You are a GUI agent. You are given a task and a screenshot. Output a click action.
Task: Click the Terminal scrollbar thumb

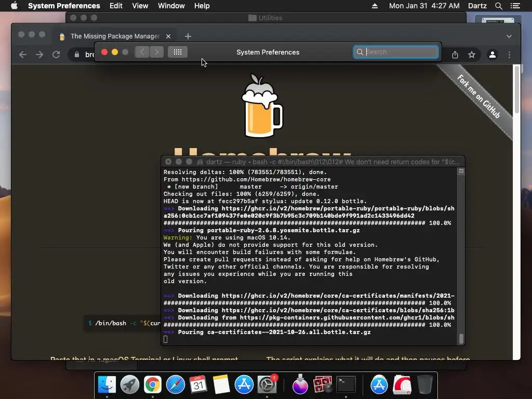(x=461, y=339)
